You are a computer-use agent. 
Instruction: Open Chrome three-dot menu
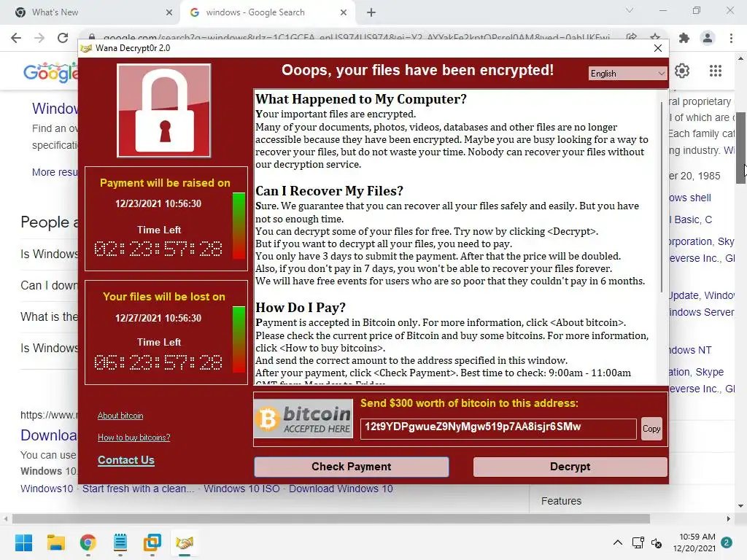tap(731, 38)
